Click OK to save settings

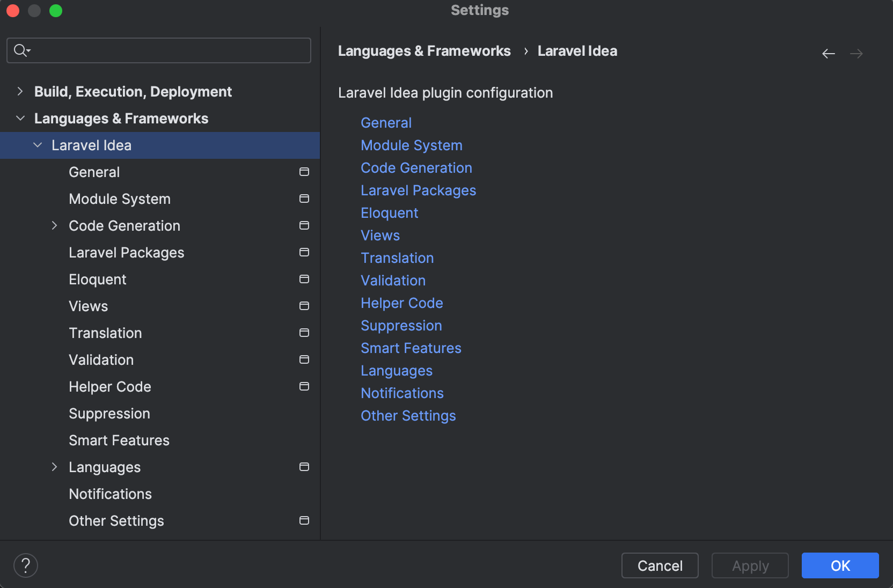coord(839,565)
